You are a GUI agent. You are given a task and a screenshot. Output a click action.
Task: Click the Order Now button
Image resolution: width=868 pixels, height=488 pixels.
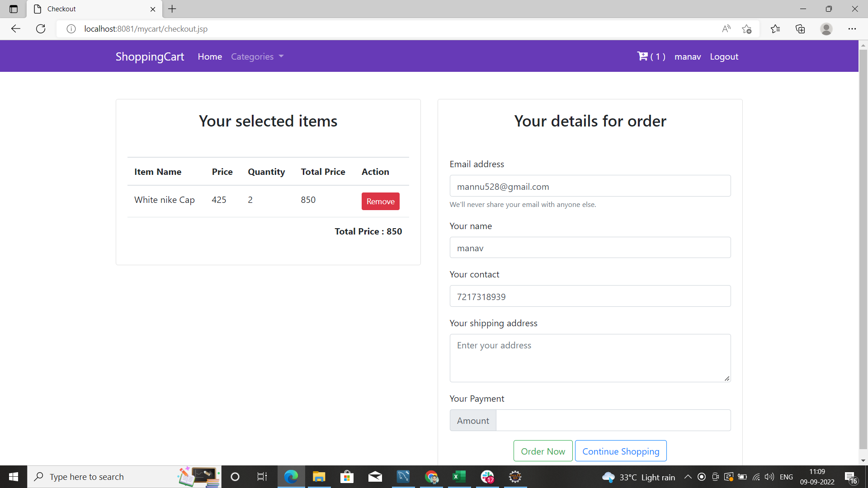[542, 450]
